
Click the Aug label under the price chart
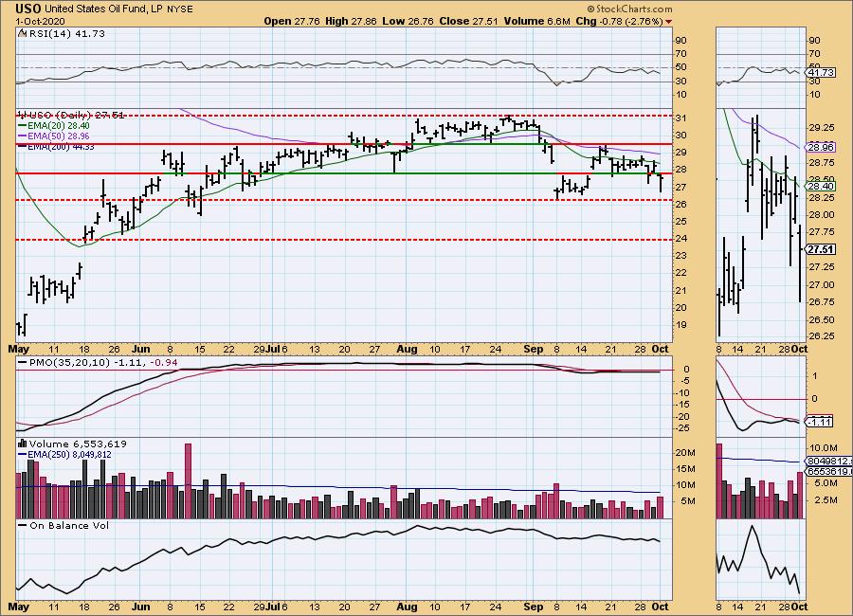(407, 349)
